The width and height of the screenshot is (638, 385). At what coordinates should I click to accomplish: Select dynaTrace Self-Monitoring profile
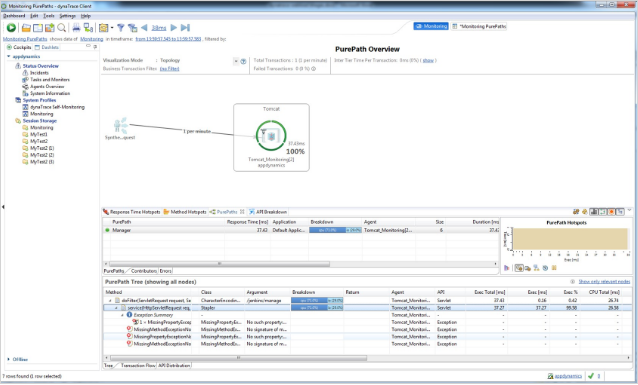point(57,107)
